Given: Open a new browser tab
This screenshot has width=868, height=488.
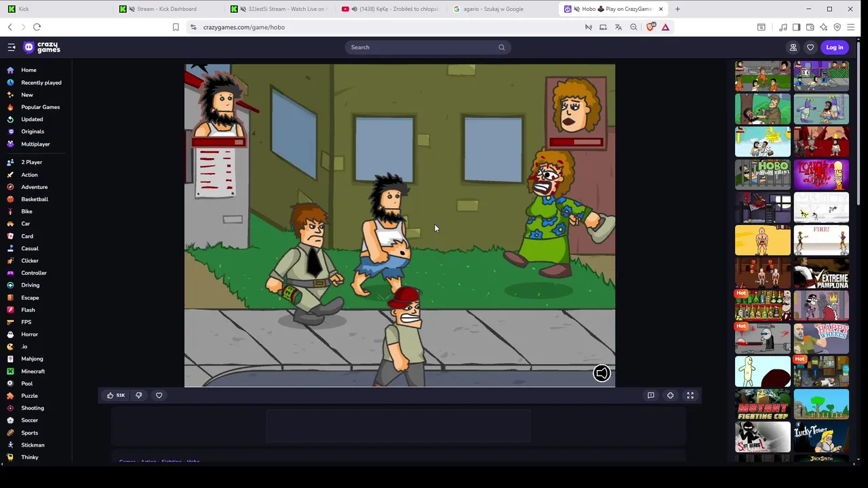Looking at the screenshot, I should coord(677,9).
